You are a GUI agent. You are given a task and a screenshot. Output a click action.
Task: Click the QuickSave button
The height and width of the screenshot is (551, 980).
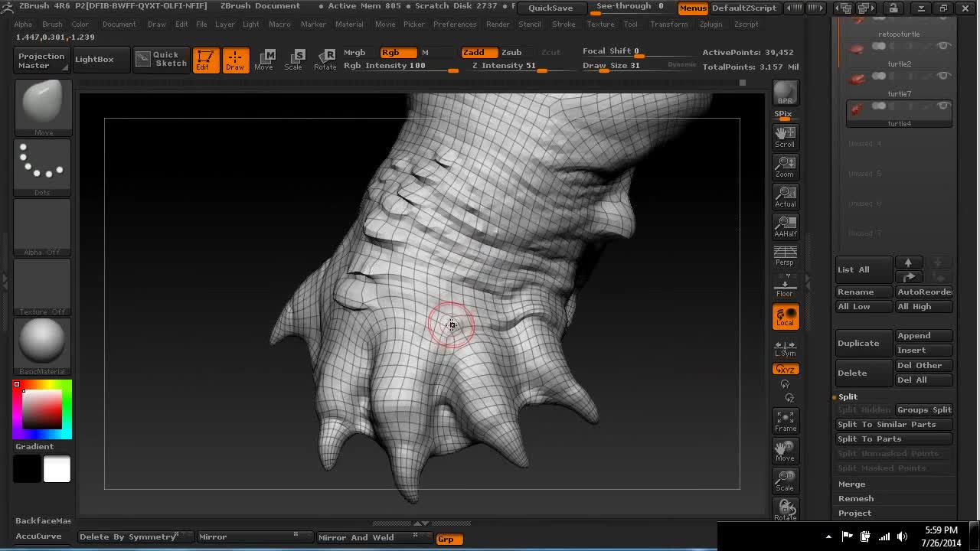[550, 8]
